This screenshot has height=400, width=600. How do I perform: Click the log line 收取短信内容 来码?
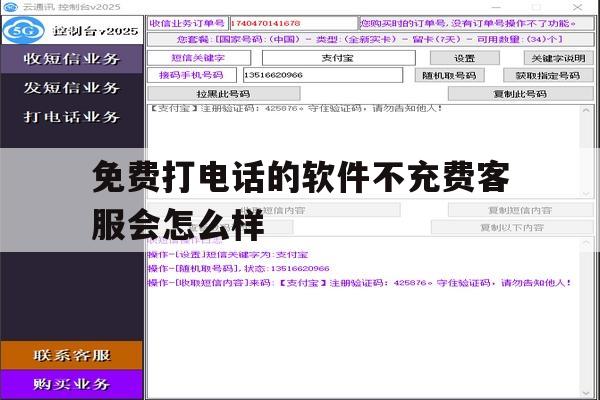[x=360, y=283]
